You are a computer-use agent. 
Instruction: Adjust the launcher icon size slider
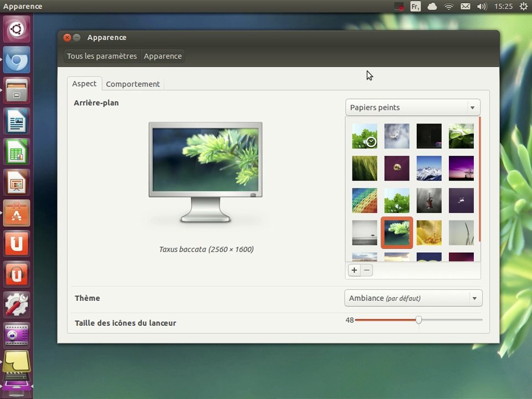[419, 320]
